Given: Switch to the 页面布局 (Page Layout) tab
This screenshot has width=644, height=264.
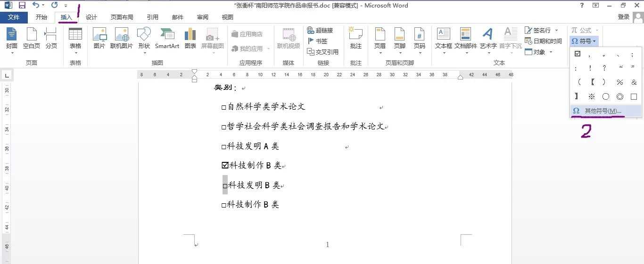Looking at the screenshot, I should (x=122, y=17).
